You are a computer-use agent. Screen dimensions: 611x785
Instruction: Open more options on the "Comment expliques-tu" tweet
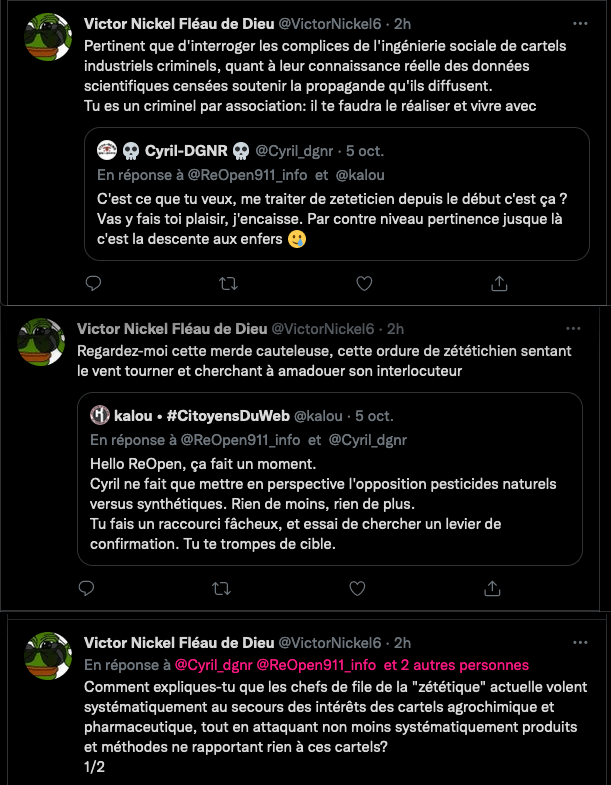pos(579,642)
